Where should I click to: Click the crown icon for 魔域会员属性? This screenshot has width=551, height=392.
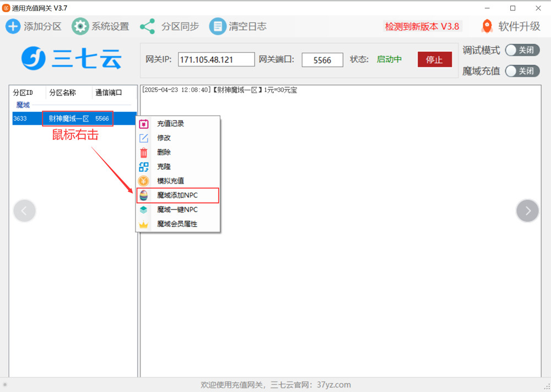click(x=144, y=224)
